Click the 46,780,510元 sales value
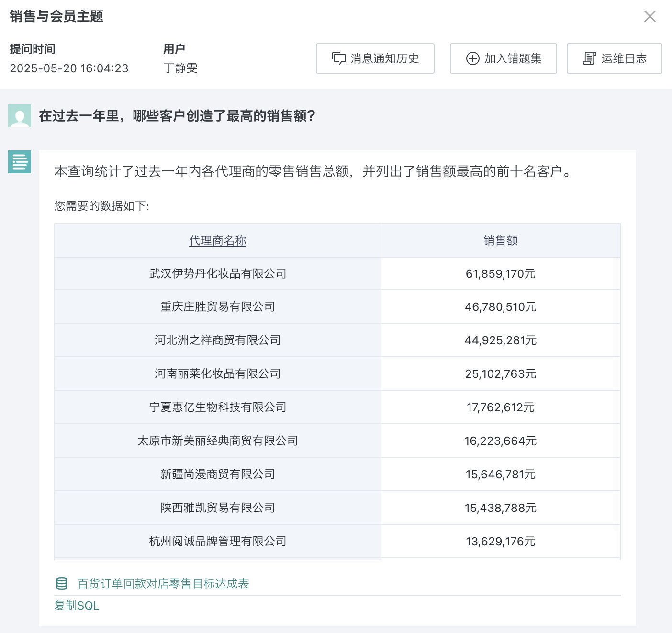Image resolution: width=672 pixels, height=633 pixels. pyautogui.click(x=501, y=306)
